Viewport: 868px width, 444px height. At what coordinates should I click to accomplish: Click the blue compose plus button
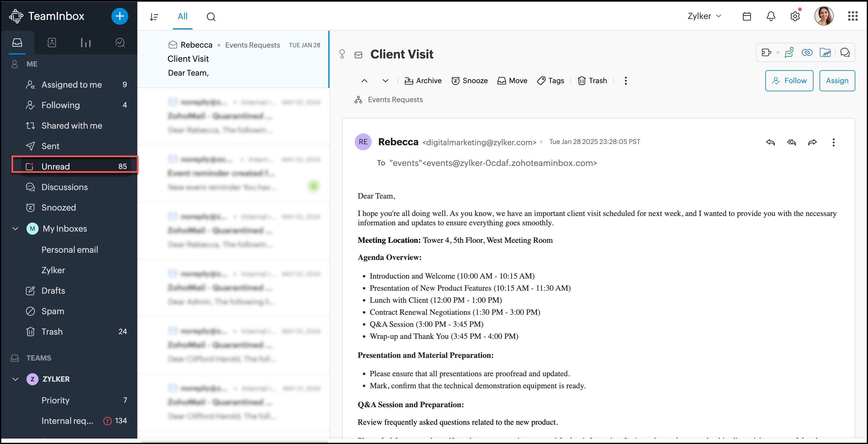tap(120, 16)
